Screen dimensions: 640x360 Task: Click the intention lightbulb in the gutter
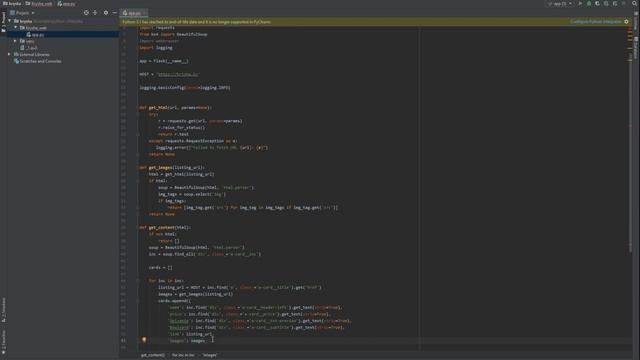[144, 340]
